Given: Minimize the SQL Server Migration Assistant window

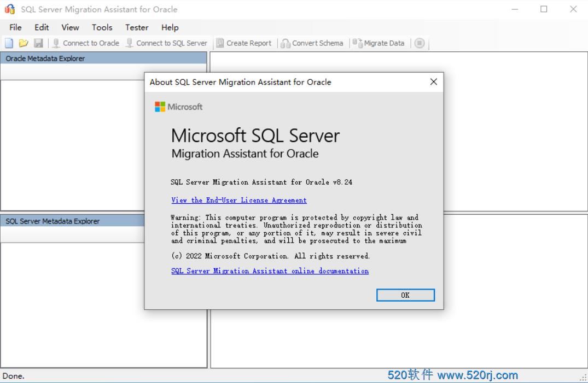Looking at the screenshot, I should click(x=515, y=9).
